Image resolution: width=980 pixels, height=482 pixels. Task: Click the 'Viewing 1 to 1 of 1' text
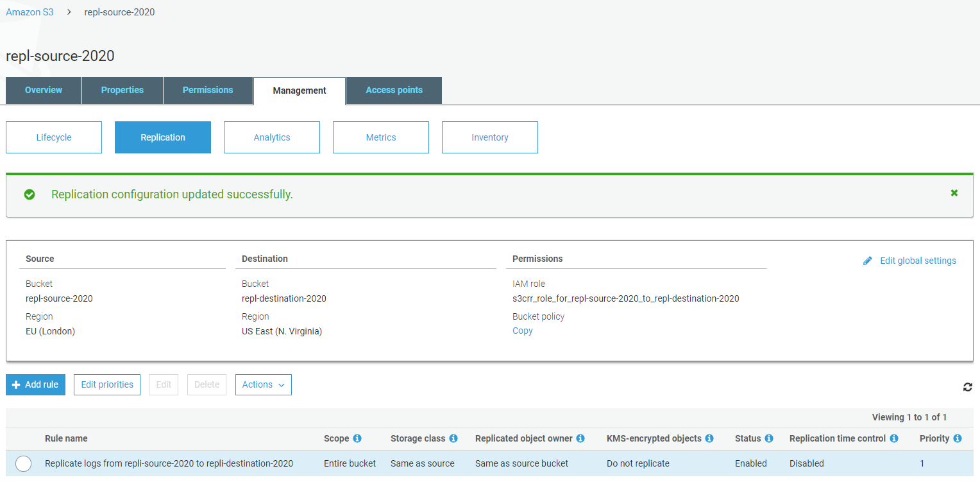[909, 417]
